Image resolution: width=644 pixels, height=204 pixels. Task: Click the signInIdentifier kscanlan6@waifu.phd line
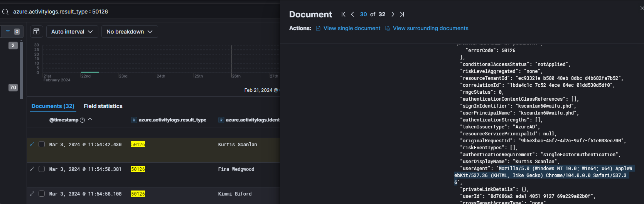pyautogui.click(x=519, y=106)
